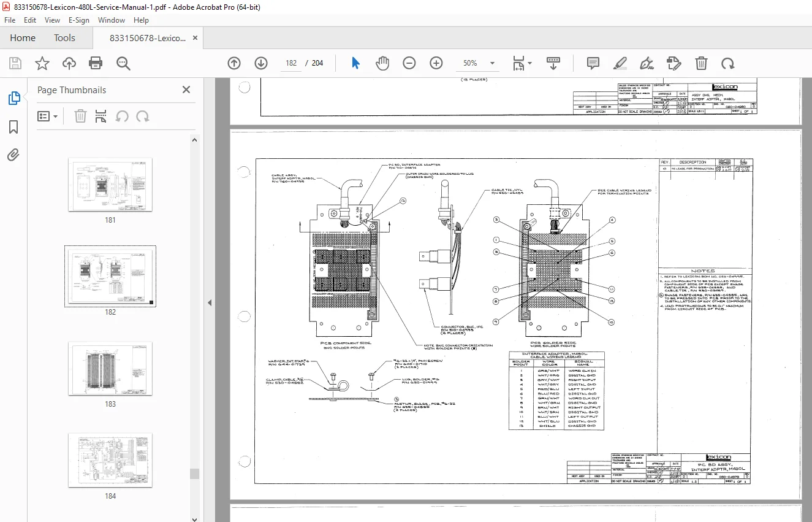Open the Window menu
Viewport: 812px width, 522px height.
click(x=112, y=20)
